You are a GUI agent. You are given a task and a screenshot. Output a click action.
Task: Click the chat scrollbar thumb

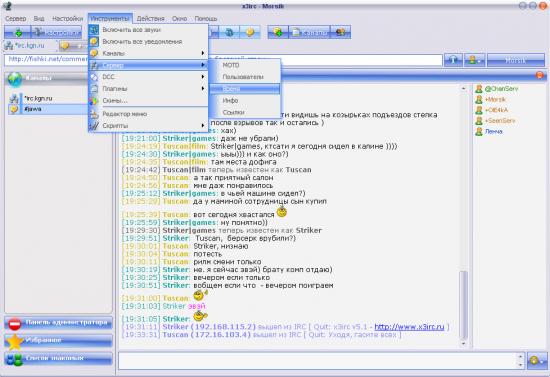click(x=463, y=304)
